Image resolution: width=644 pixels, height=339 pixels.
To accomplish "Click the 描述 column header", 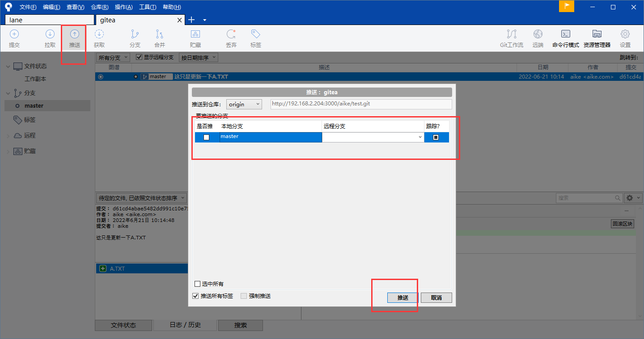I will [324, 67].
